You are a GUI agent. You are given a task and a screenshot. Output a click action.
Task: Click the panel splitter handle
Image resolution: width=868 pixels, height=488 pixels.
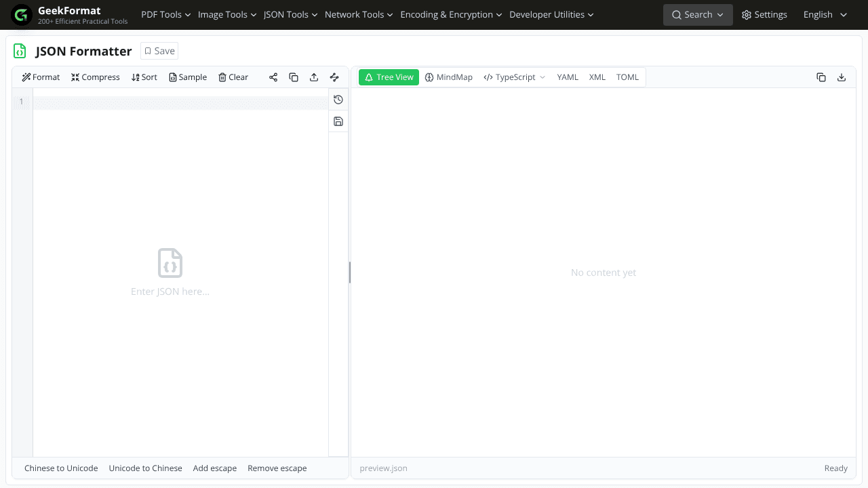coord(350,272)
